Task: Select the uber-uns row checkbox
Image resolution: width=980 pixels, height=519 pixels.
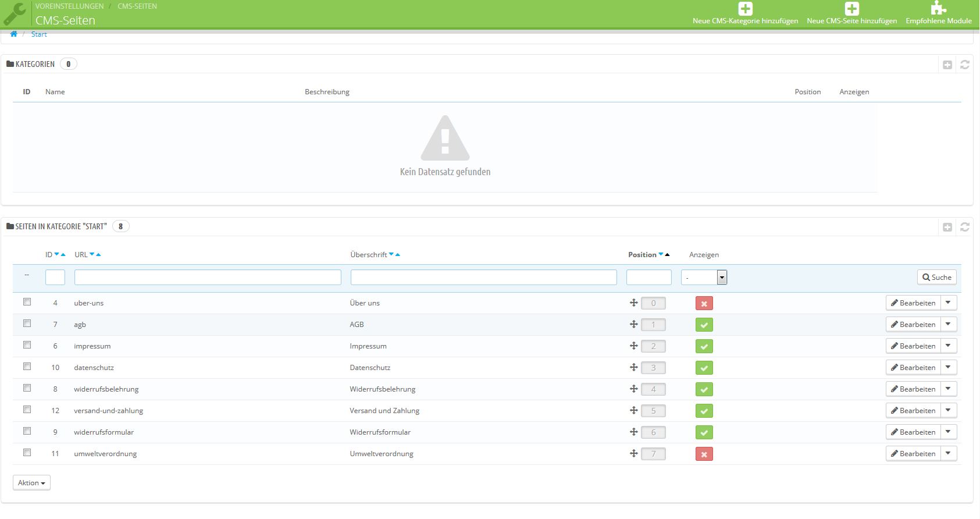Action: tap(27, 302)
